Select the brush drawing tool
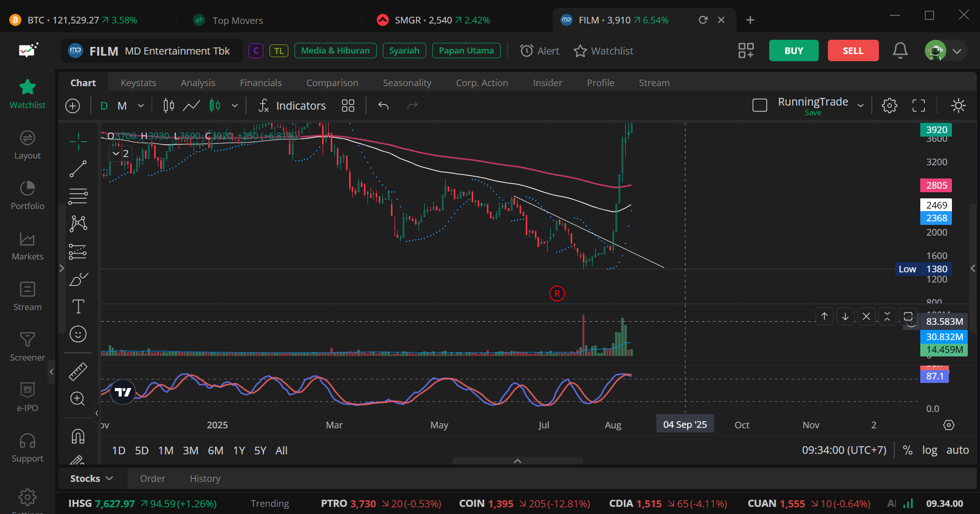 point(78,279)
